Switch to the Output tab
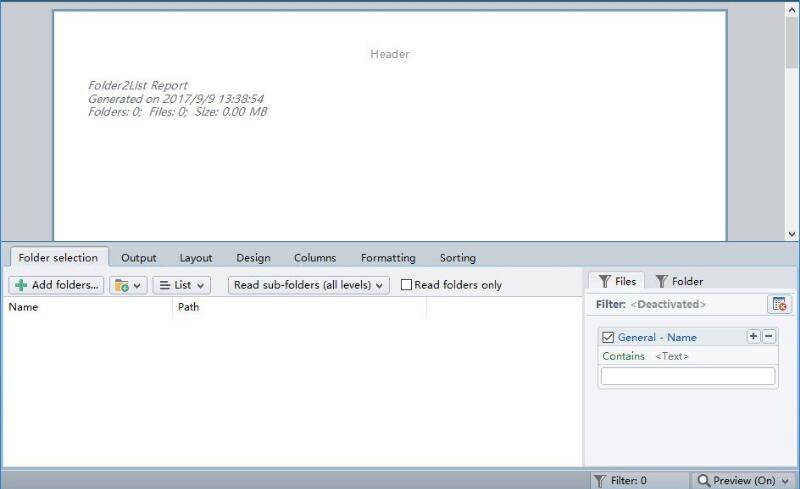Image resolution: width=800 pixels, height=489 pixels. pos(139,258)
